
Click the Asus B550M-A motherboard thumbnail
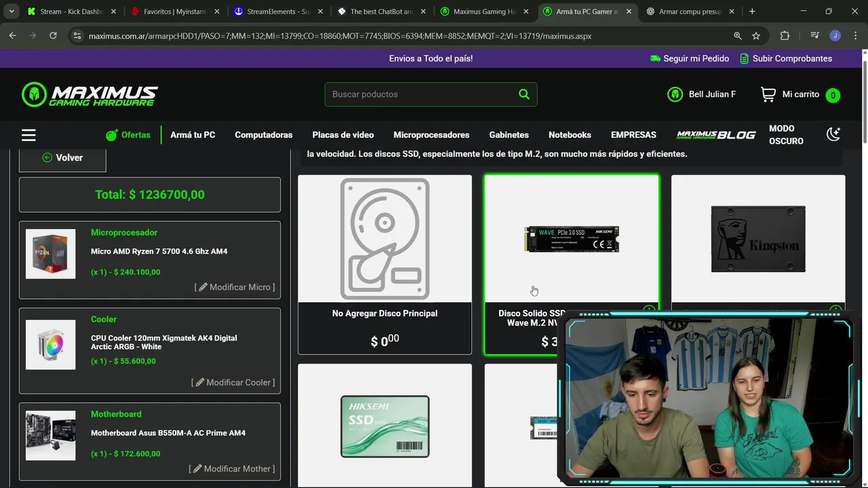point(51,436)
